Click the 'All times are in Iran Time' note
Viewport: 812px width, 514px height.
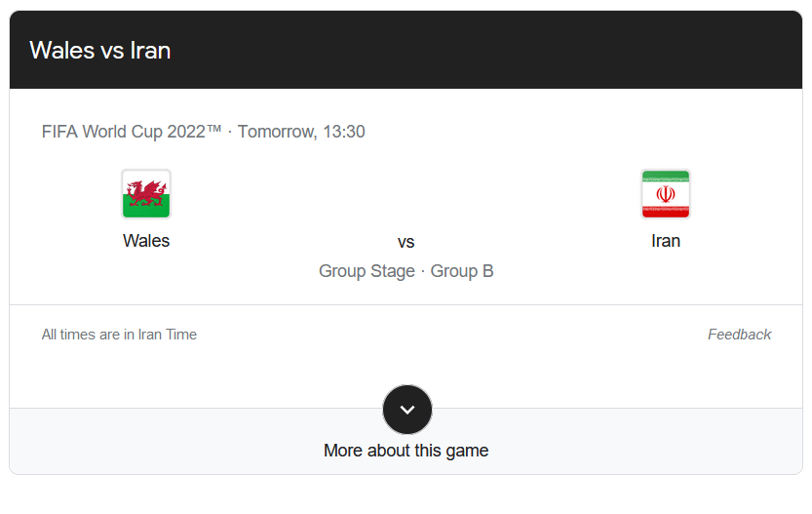pyautogui.click(x=119, y=335)
